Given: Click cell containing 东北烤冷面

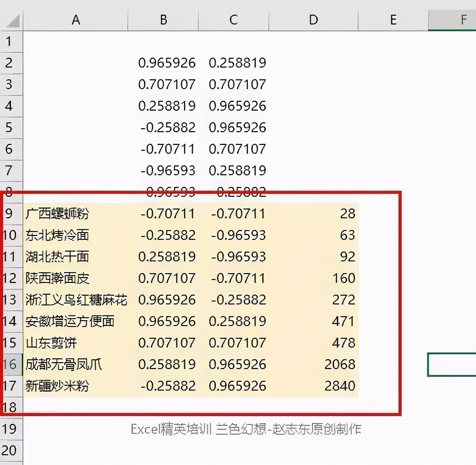Looking at the screenshot, I should coord(57,235).
